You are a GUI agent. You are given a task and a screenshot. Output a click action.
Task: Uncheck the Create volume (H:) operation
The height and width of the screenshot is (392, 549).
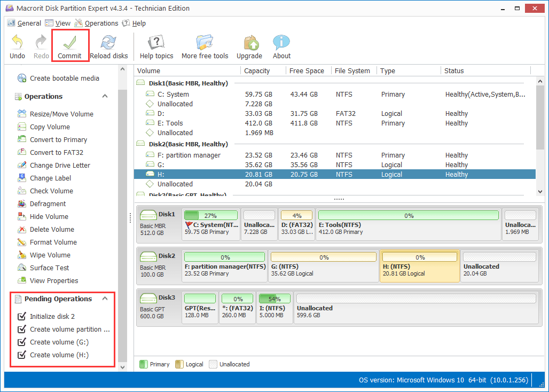(x=22, y=355)
